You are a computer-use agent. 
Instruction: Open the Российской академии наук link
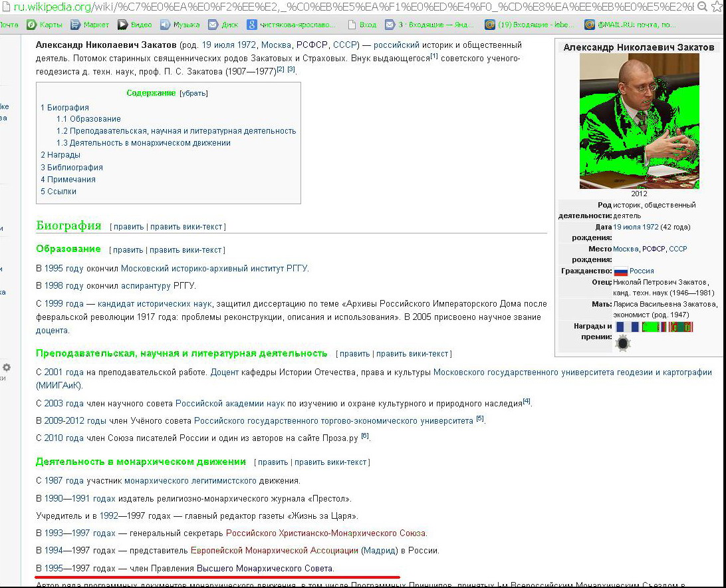(x=230, y=404)
